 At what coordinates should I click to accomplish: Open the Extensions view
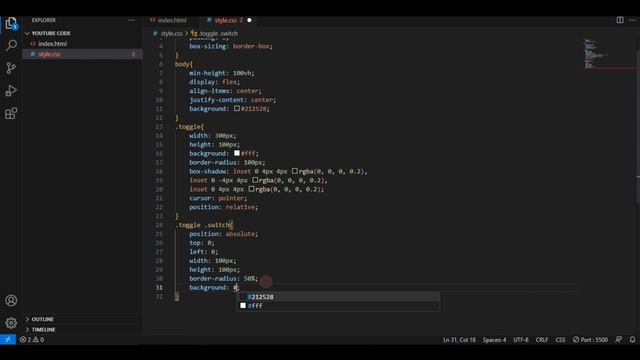11,113
